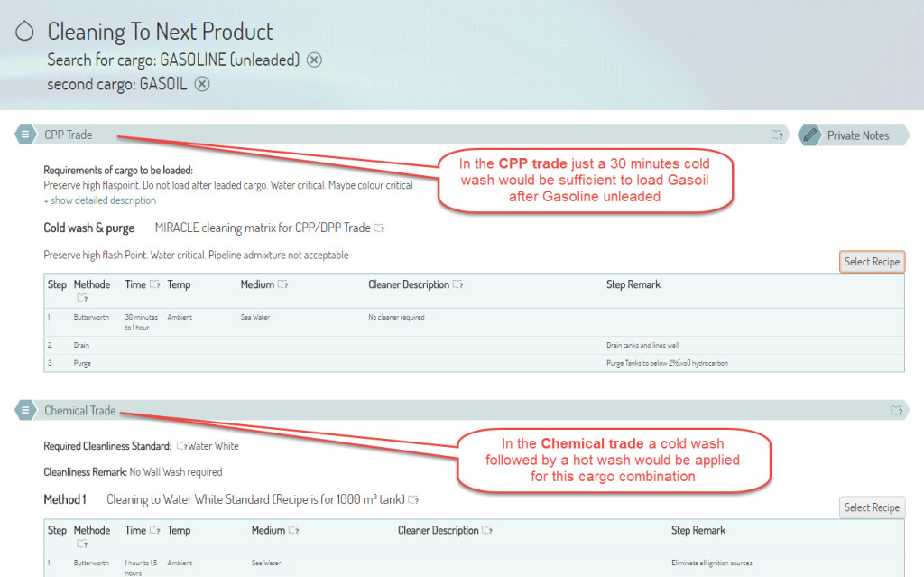Click the 'No cleaner required' cell
This screenshot has width=924, height=577.
click(x=396, y=317)
